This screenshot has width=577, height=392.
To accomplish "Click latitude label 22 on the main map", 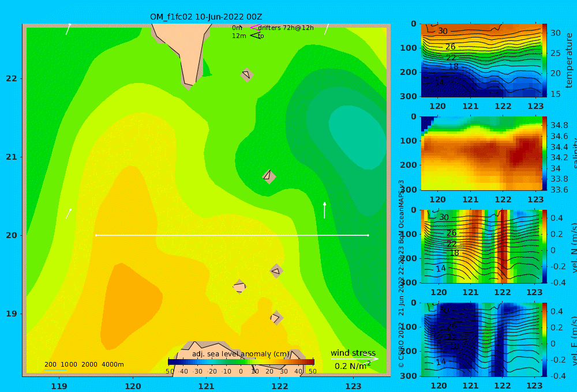I will click(x=12, y=78).
